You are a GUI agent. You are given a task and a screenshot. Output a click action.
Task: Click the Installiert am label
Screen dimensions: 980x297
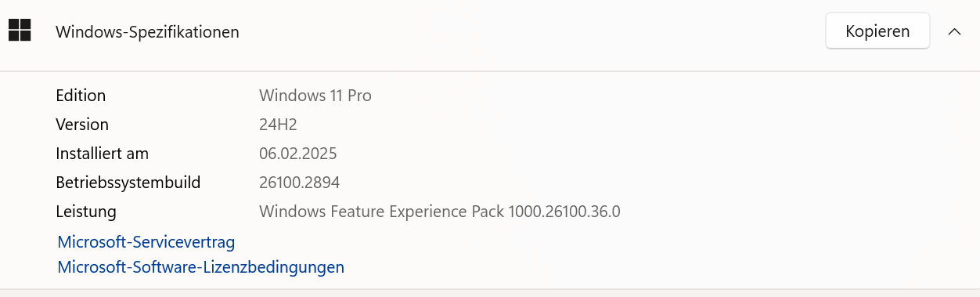tap(102, 154)
